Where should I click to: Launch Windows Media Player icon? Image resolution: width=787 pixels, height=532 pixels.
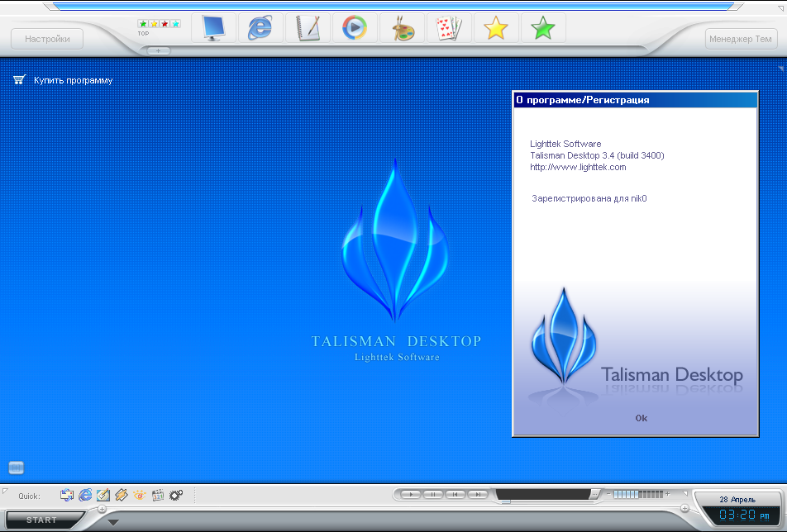click(x=355, y=28)
